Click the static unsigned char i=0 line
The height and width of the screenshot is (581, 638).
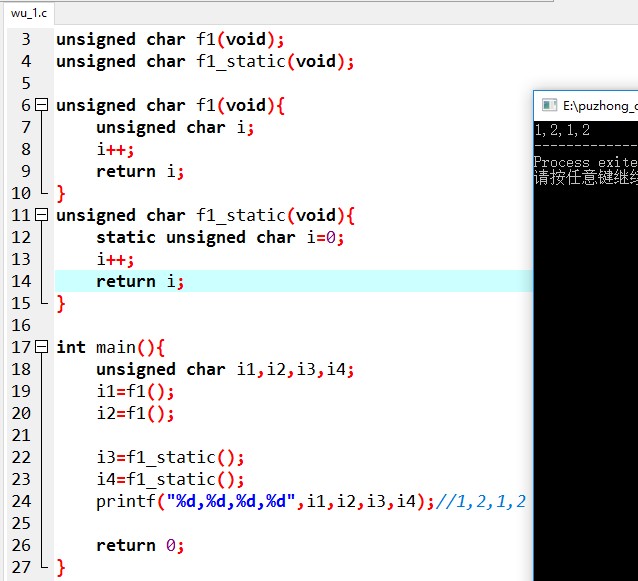point(220,238)
